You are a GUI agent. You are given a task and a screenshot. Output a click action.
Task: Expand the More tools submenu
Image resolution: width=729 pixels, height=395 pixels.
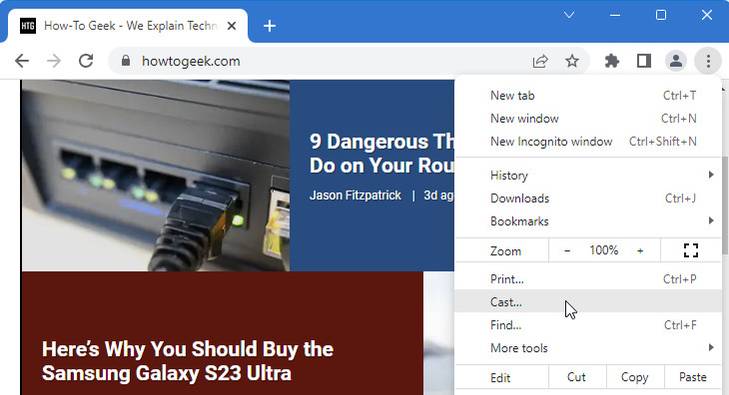588,348
